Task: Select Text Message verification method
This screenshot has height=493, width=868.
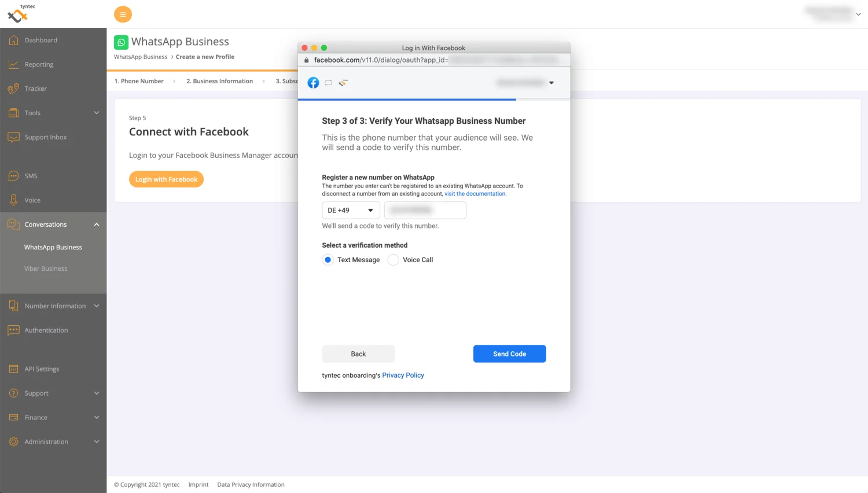Action: coord(328,260)
